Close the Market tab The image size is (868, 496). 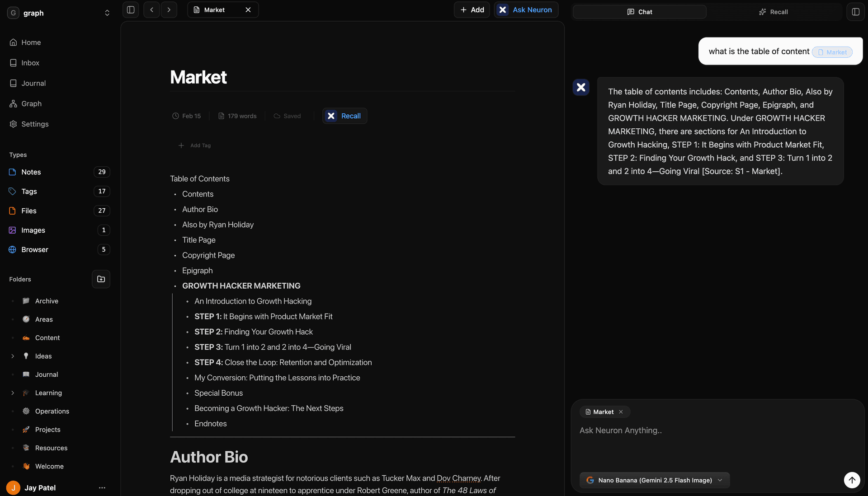point(248,9)
